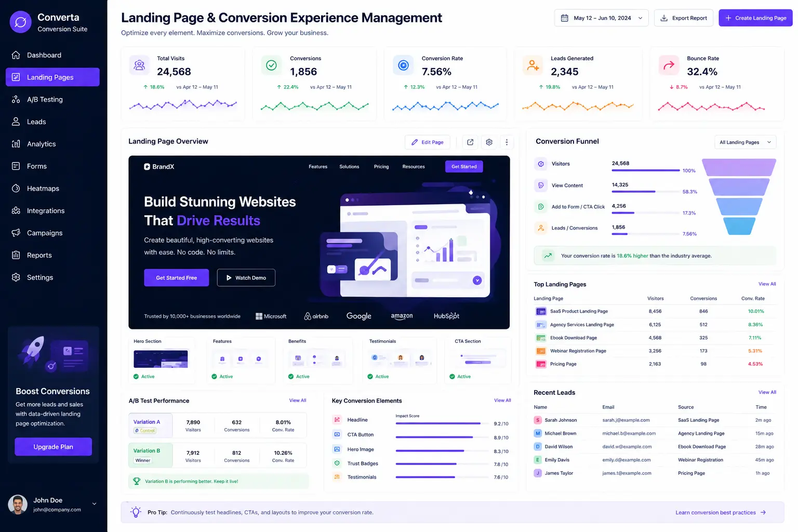
Task: Click the Variation B Winner card
Action: click(218, 456)
